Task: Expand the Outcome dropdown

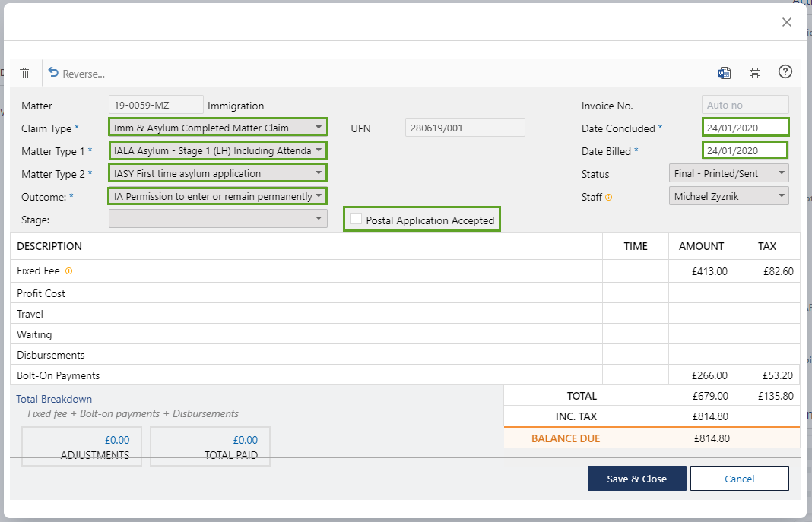Action: [x=218, y=196]
